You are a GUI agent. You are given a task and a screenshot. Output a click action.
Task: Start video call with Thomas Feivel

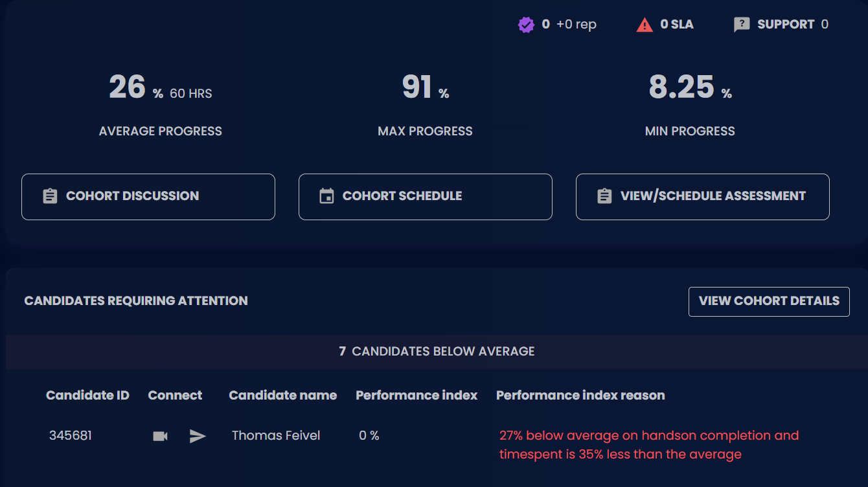click(160, 436)
